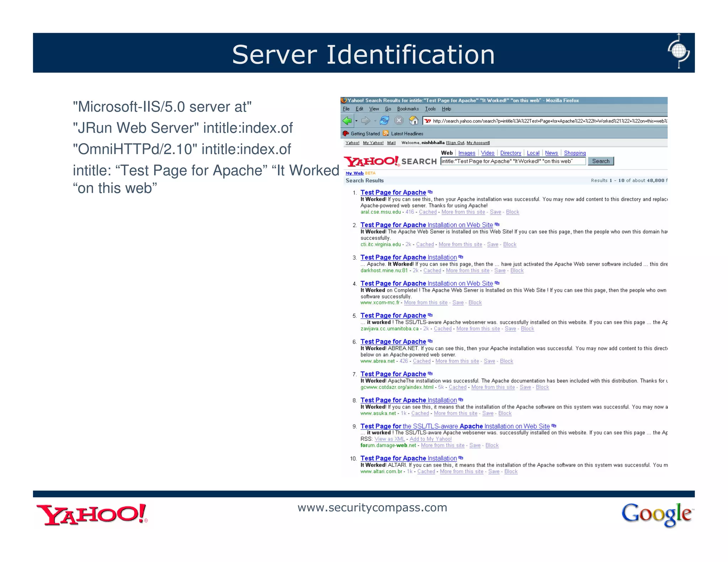728x562 pixels.
Task: Click Save for darkhost.mine.nu:81 result
Action: click(x=500, y=271)
